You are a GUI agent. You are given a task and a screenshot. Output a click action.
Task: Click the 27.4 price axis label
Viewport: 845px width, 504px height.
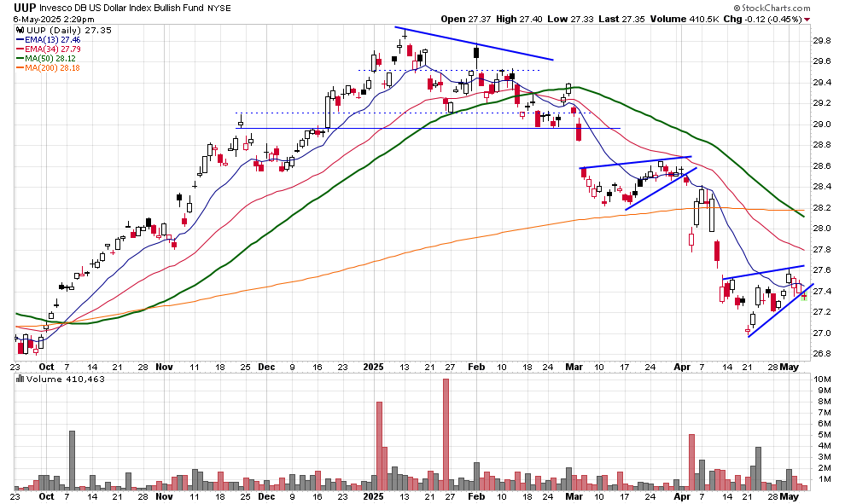pos(821,292)
